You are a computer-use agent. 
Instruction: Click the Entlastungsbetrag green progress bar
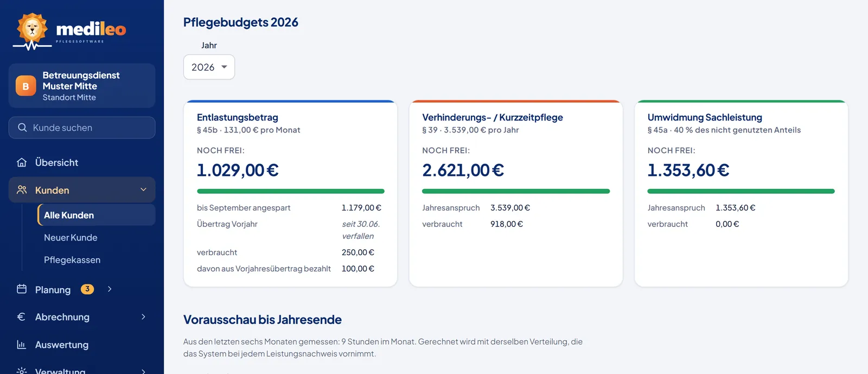pos(291,191)
